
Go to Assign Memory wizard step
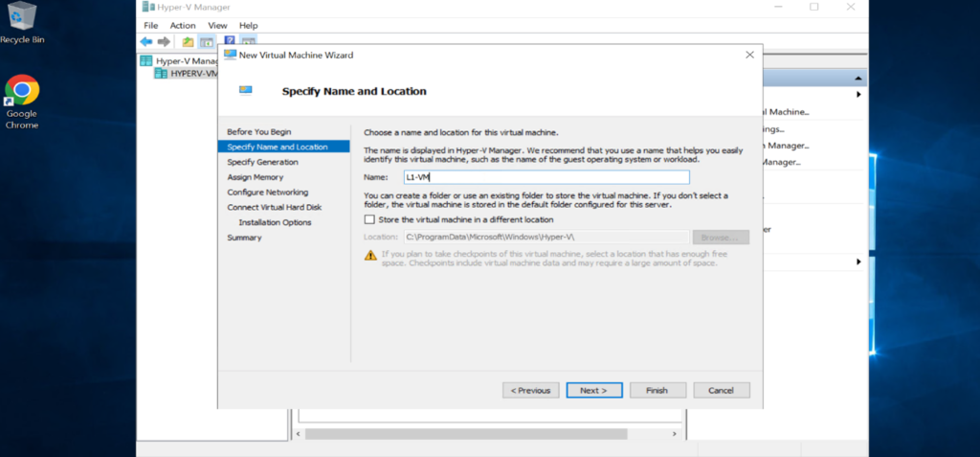point(255,177)
